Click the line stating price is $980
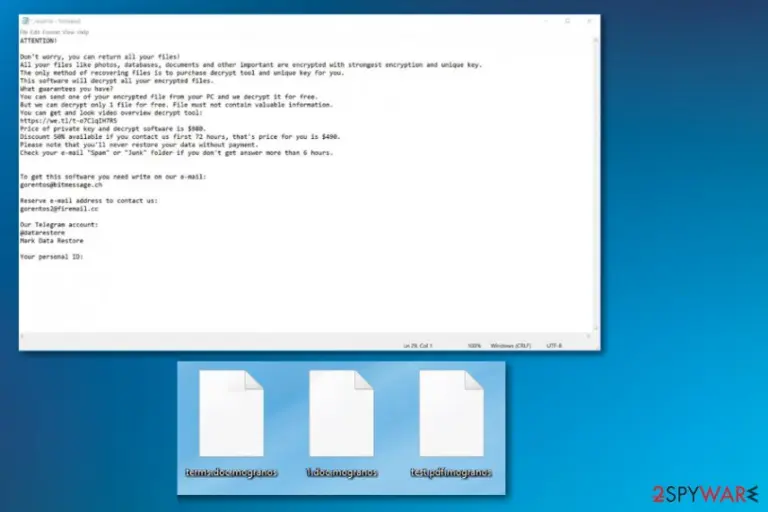The width and height of the screenshot is (768, 512). (113, 129)
